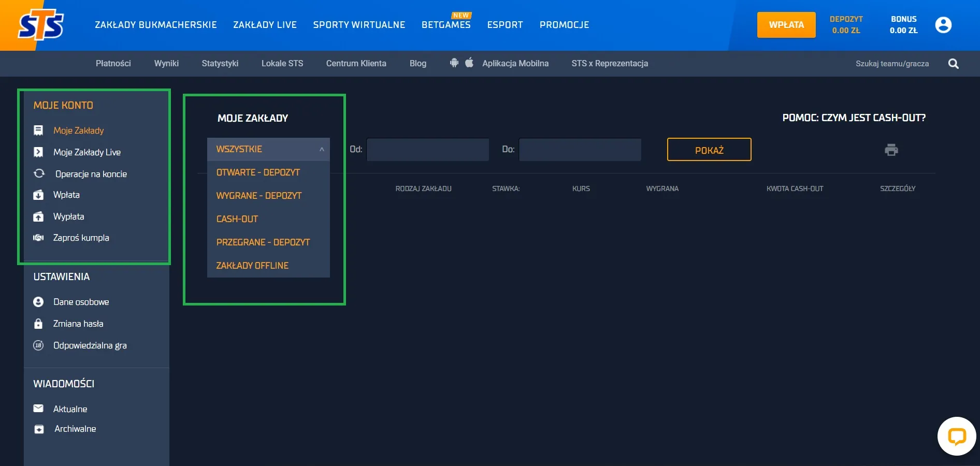Click the Moje Zakłady receipt icon
The height and width of the screenshot is (466, 980).
click(x=38, y=130)
